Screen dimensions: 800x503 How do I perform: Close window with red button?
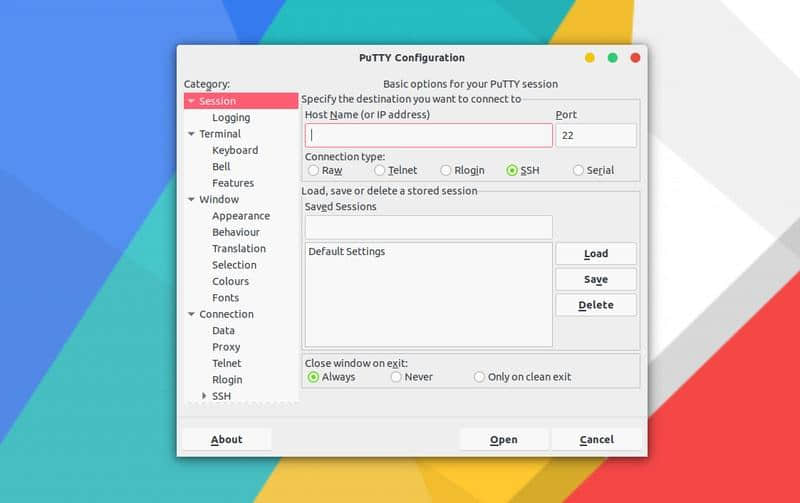(635, 58)
